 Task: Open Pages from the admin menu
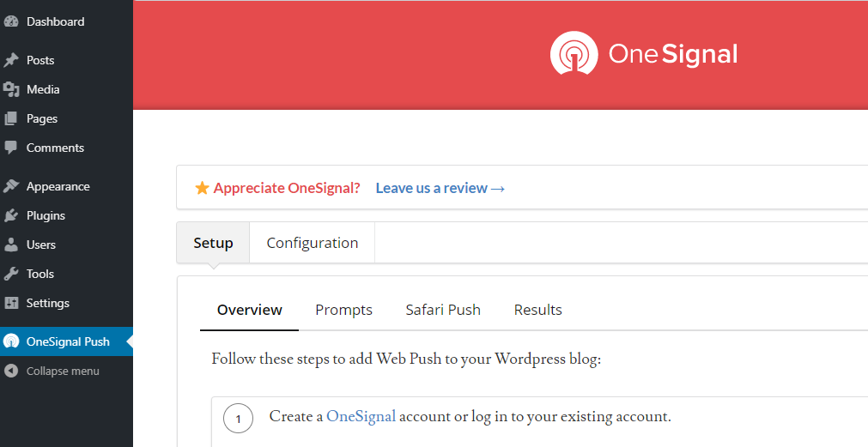pos(42,118)
